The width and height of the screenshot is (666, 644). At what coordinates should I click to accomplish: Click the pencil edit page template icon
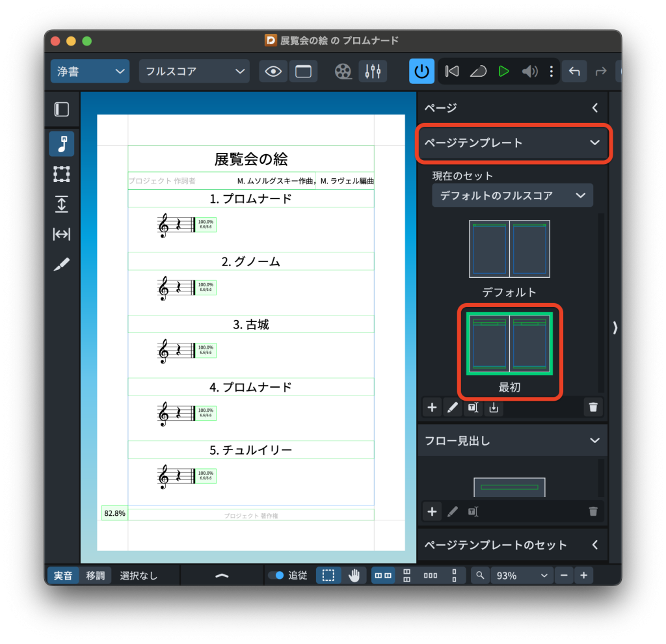(452, 408)
